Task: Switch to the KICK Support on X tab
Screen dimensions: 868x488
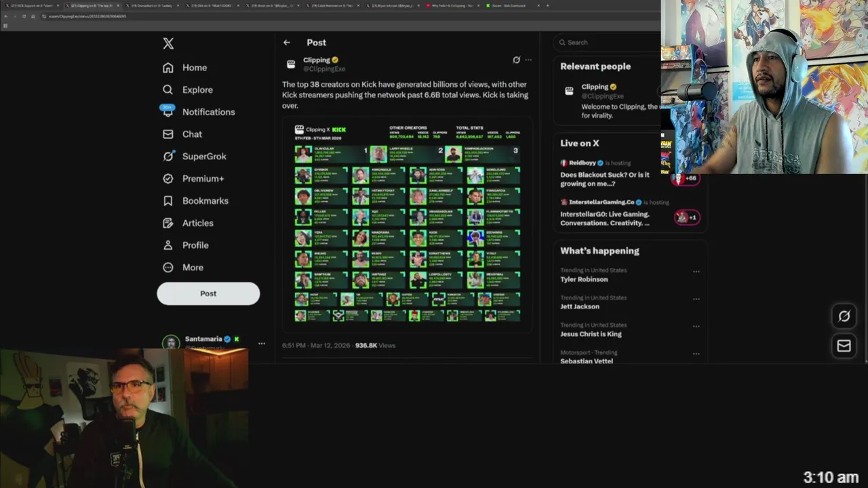Action: pos(32,5)
